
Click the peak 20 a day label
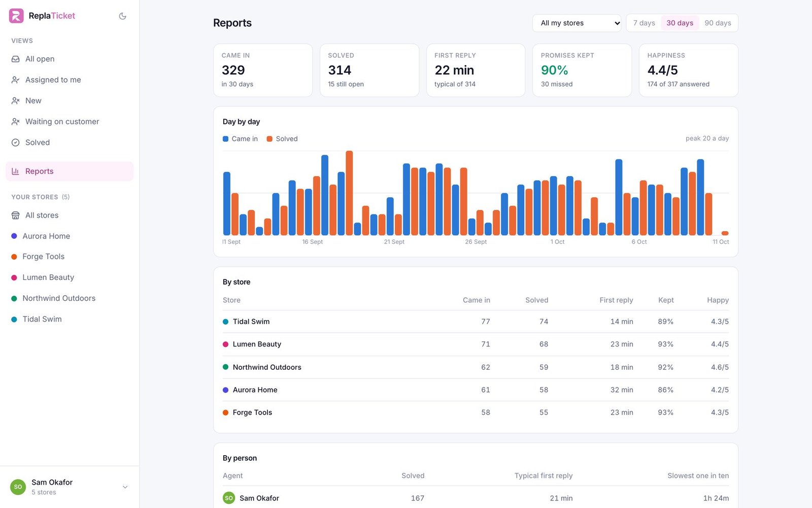pyautogui.click(x=707, y=138)
